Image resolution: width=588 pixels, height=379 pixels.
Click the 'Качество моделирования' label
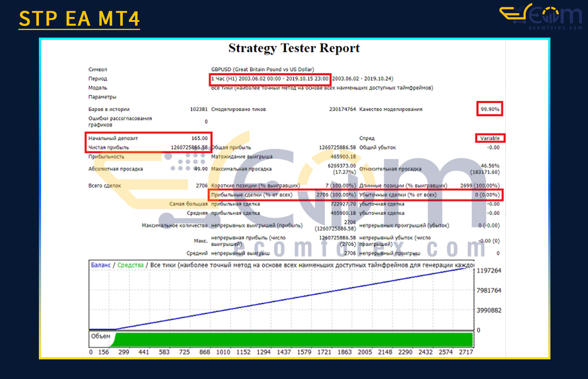pos(391,109)
